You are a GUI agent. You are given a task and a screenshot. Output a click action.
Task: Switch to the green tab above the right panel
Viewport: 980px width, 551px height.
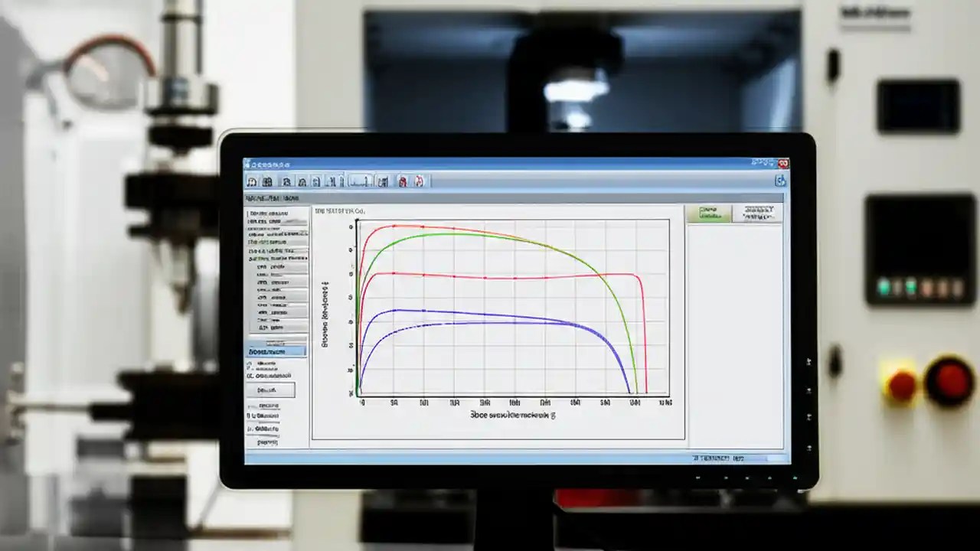[x=711, y=213]
